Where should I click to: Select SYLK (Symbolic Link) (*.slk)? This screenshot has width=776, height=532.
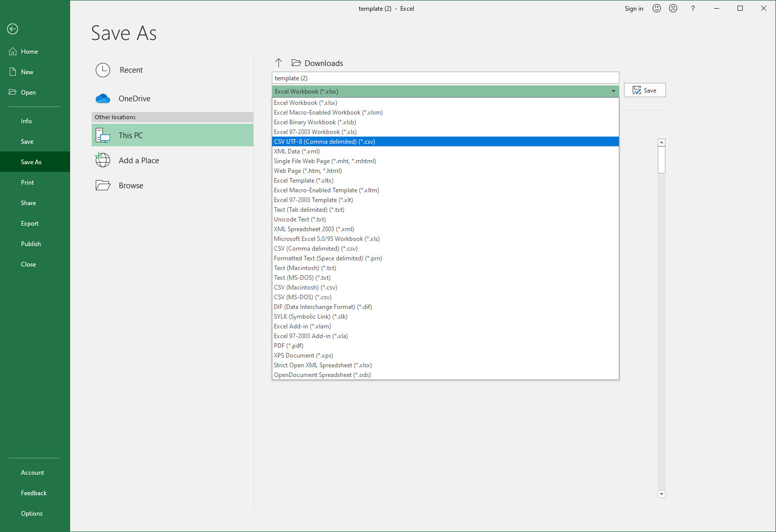pyautogui.click(x=445, y=317)
